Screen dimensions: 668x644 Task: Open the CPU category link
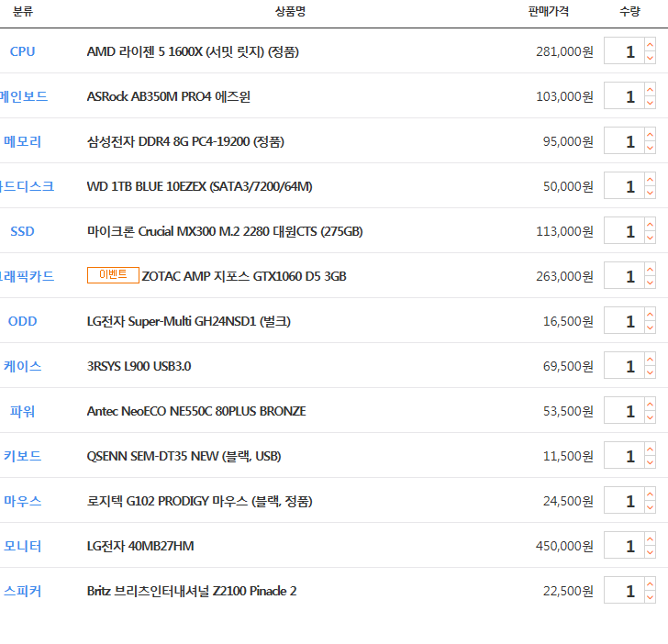coord(23,51)
